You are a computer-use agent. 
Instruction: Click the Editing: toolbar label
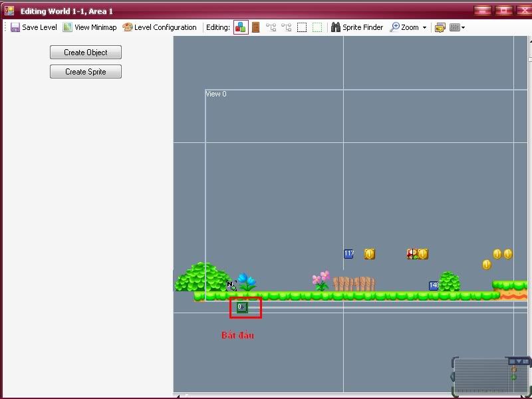click(218, 27)
